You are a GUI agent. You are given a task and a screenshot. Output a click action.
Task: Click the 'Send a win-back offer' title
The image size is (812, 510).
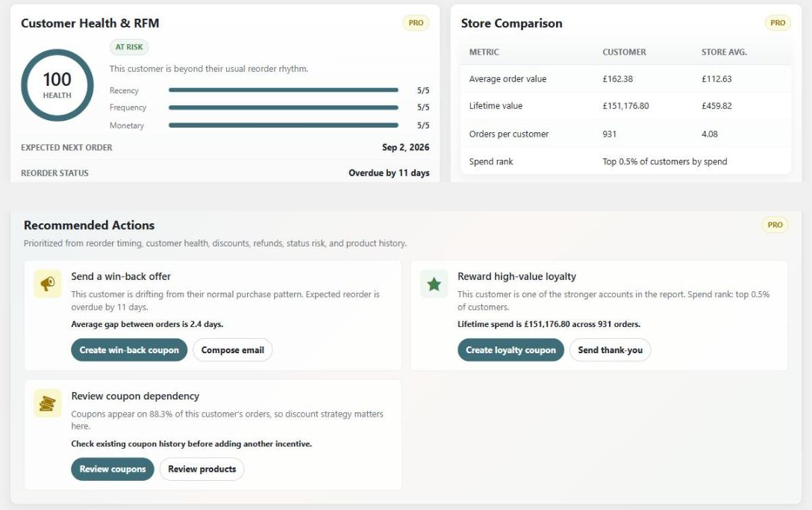[x=121, y=276]
